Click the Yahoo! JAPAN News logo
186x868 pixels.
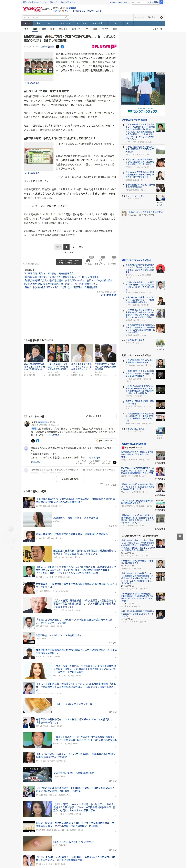(x=37, y=9)
